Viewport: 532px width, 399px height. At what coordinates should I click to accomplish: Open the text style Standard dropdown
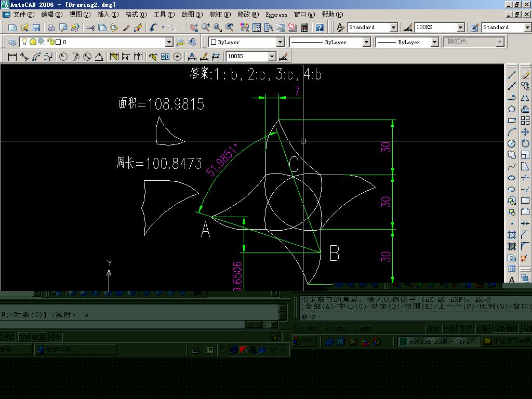pyautogui.click(x=394, y=28)
